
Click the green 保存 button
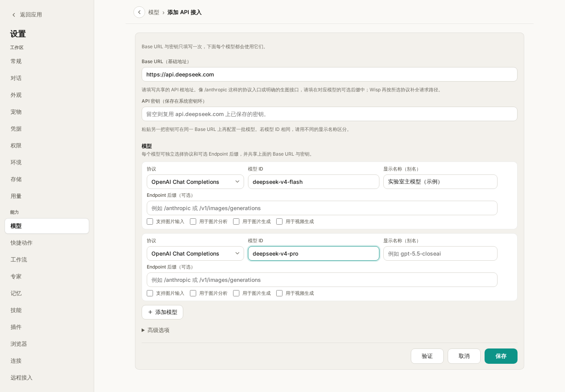[501, 356]
